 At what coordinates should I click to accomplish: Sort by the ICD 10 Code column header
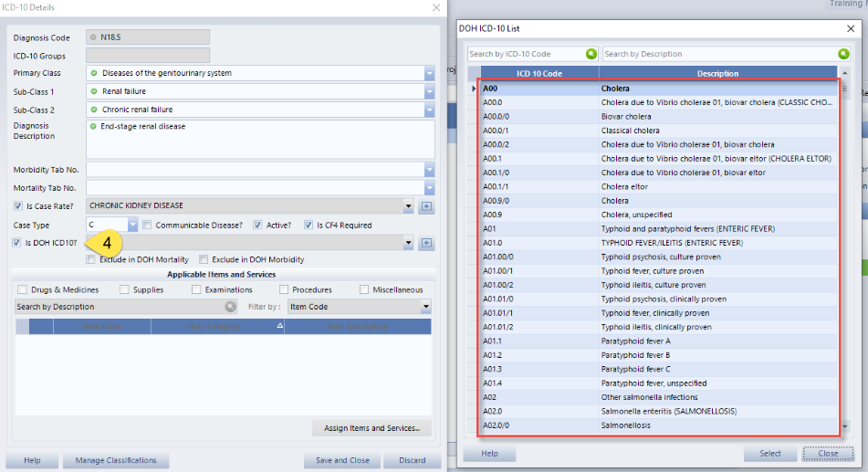pyautogui.click(x=539, y=73)
